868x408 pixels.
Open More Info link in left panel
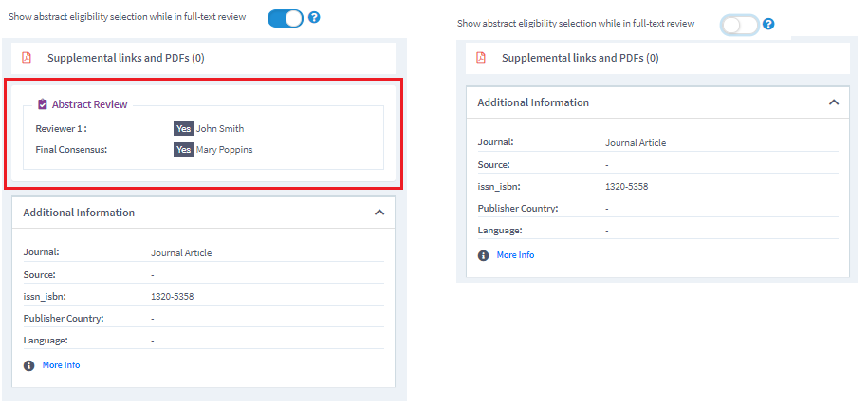pos(61,365)
